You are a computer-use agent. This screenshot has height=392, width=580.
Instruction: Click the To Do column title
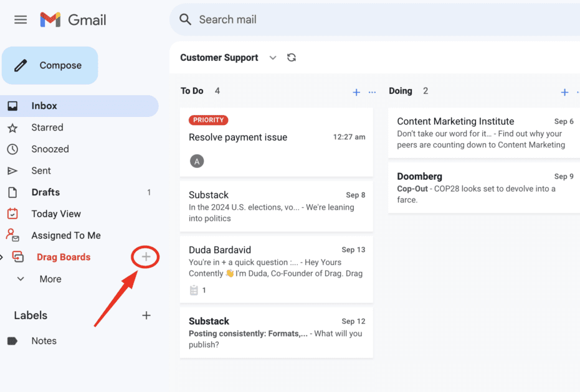point(192,91)
